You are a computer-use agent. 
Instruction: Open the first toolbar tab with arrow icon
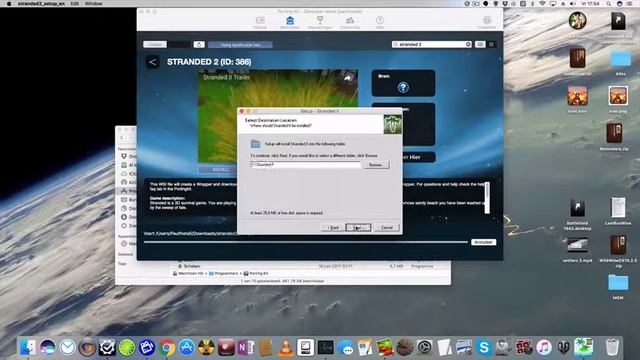click(x=260, y=22)
